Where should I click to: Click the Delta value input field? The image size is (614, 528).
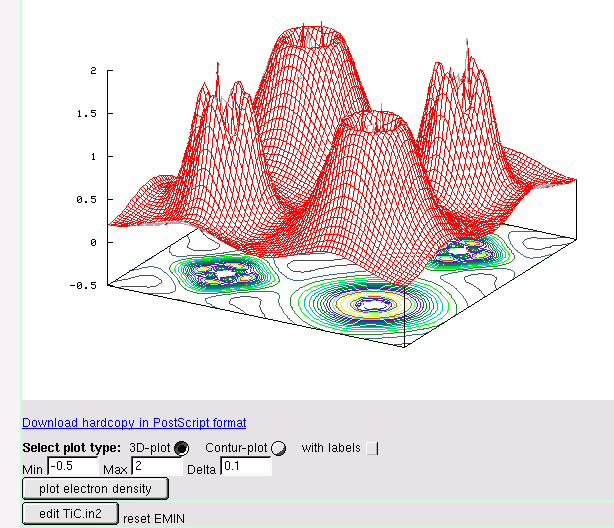tap(246, 466)
